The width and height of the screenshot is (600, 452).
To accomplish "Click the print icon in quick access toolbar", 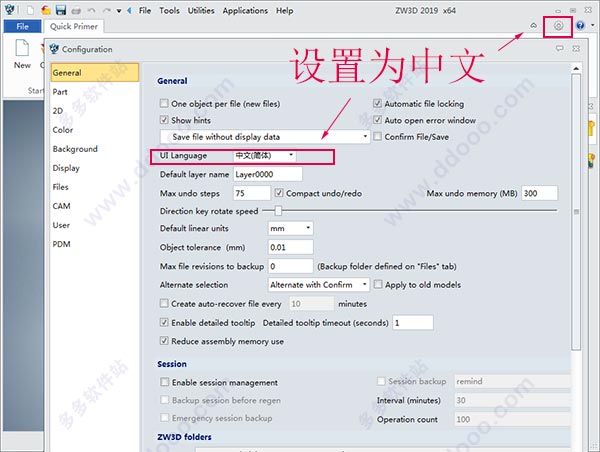I will (x=76, y=10).
